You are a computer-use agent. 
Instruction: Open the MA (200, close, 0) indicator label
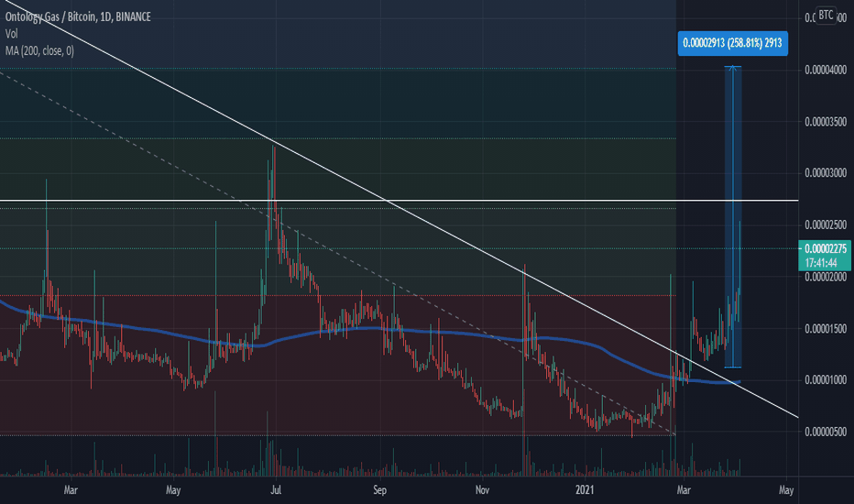(39, 50)
